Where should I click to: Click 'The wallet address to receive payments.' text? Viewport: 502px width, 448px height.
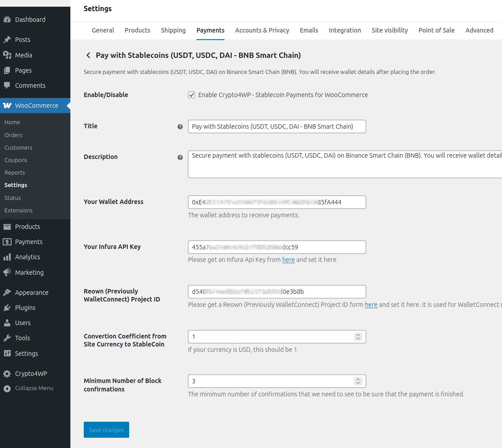244,215
